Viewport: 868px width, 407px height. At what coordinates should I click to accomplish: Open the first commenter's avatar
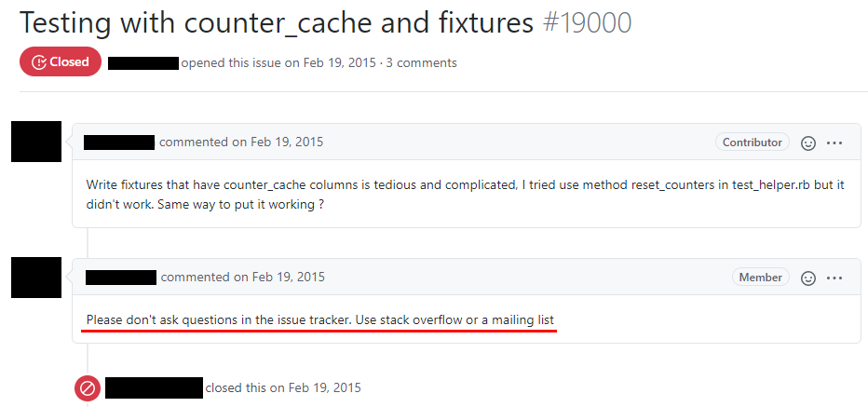click(x=36, y=142)
